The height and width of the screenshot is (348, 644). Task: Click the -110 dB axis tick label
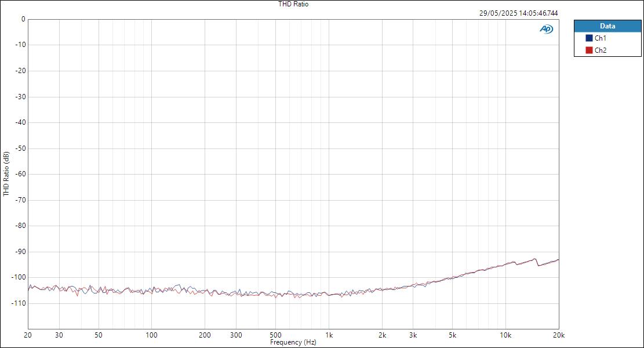tap(17, 303)
